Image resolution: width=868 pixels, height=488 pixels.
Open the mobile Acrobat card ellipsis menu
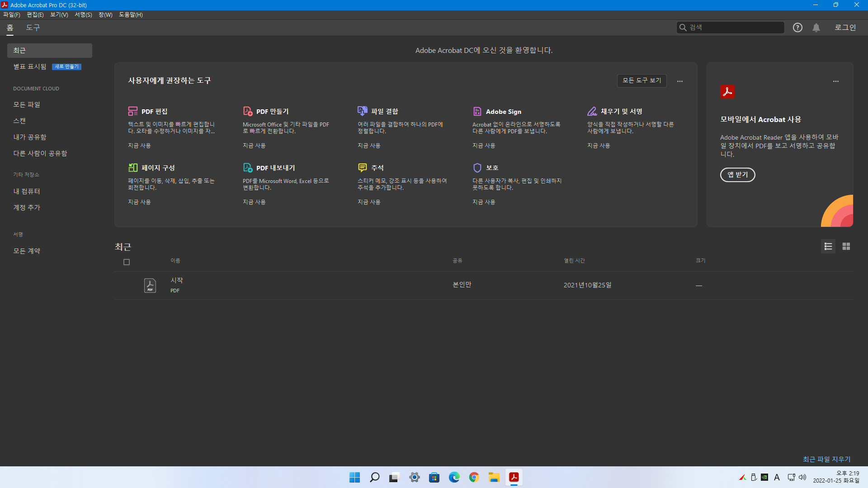pyautogui.click(x=836, y=81)
